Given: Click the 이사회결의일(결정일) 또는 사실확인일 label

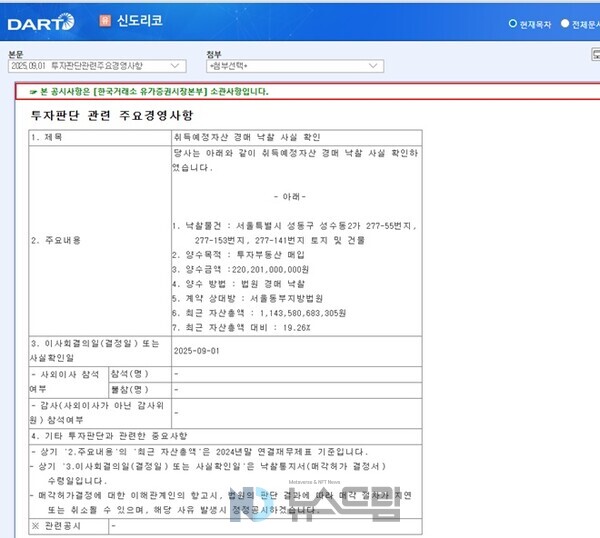Looking at the screenshot, I should tap(95, 351).
